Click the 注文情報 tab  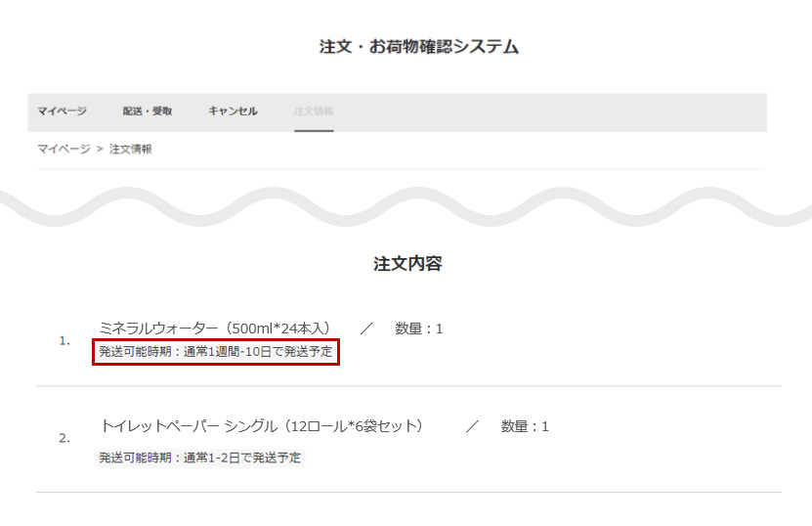pyautogui.click(x=314, y=110)
